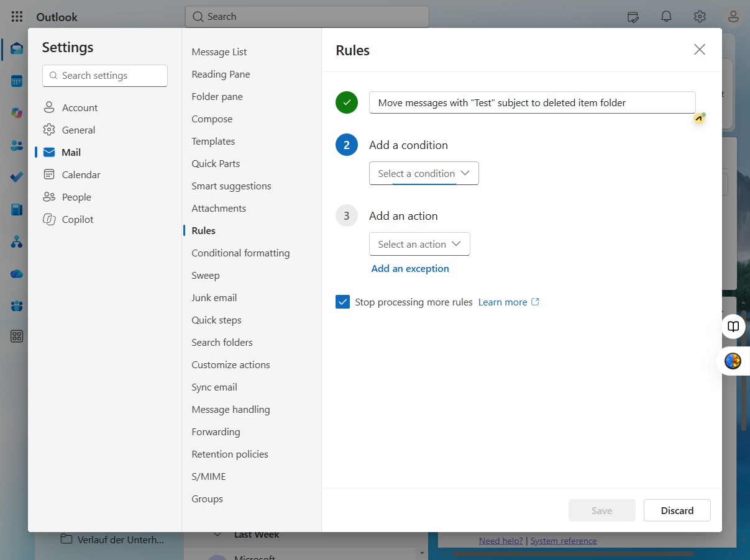Screen dimensions: 750x560
Task: Open the account manager avatar
Action: pos(733,17)
